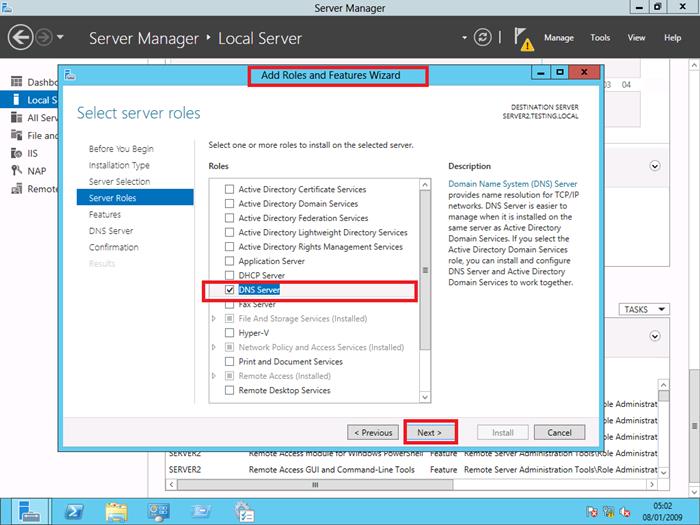Check Active Directory Rights Management Services
The image size is (700, 525).
pyautogui.click(x=229, y=246)
